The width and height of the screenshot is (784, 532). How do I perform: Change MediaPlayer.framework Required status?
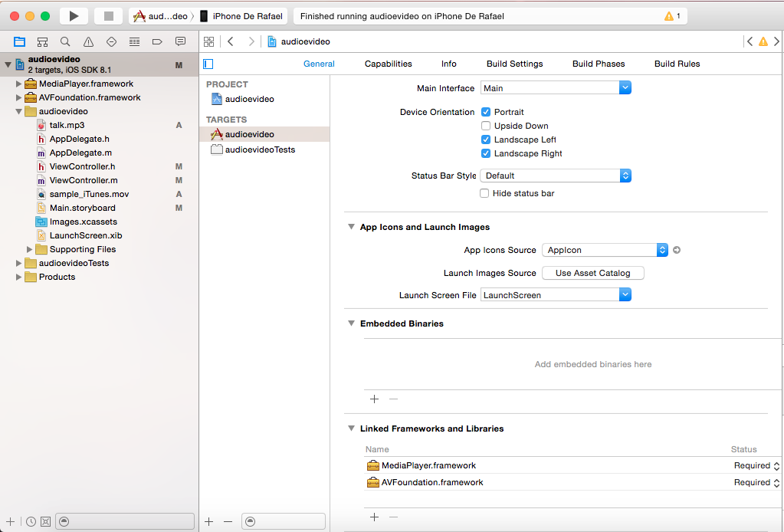[756, 465]
